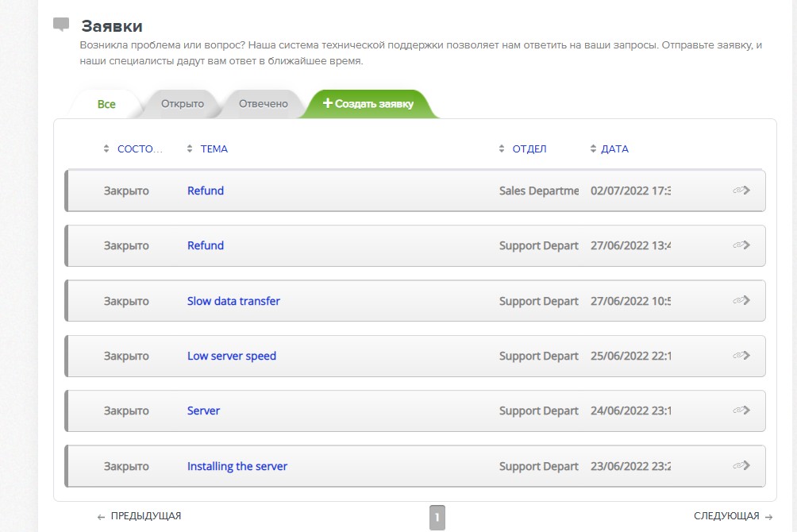
Task: Click the speech bubble icon beside Заявки
Action: tap(61, 24)
